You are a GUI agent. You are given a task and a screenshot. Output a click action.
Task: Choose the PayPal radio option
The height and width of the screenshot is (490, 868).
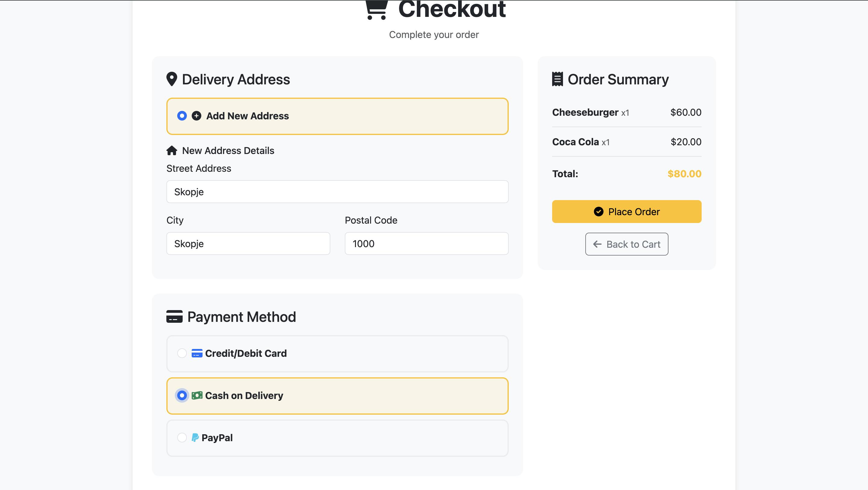[182, 438]
